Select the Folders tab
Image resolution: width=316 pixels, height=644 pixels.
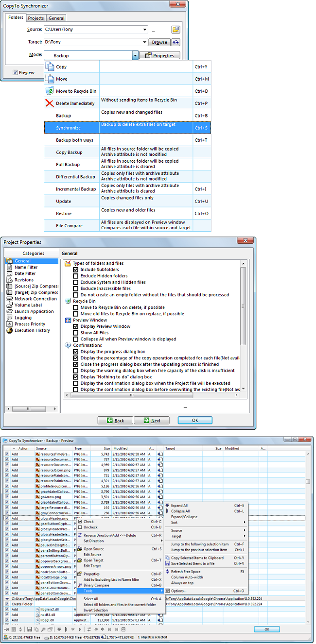coord(16,17)
